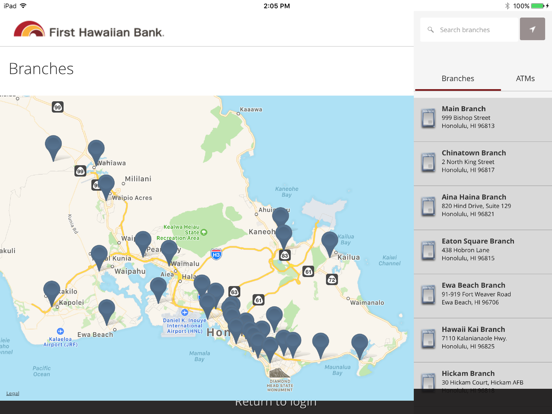
Task: Open the First Hawaiian Bank logo
Action: [x=89, y=30]
